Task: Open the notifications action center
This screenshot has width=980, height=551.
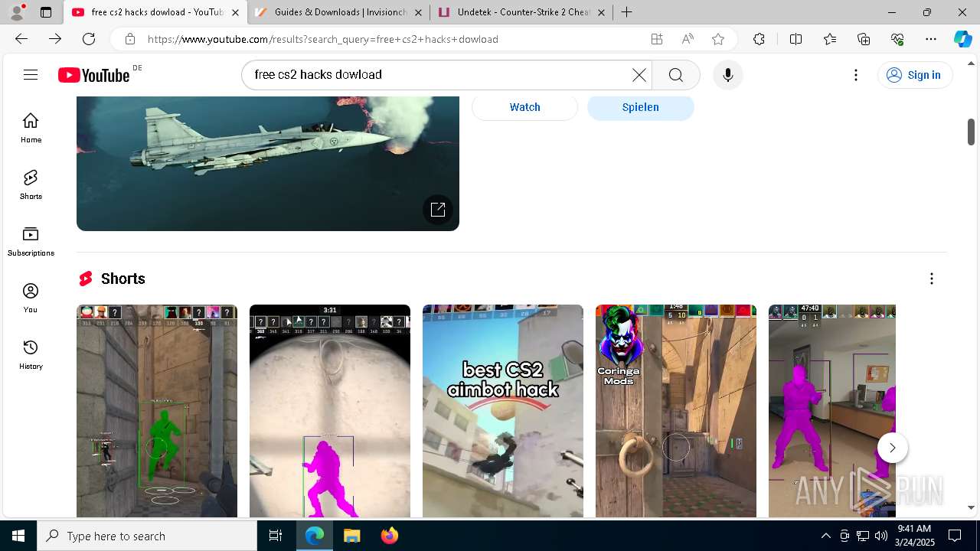Action: tap(955, 536)
